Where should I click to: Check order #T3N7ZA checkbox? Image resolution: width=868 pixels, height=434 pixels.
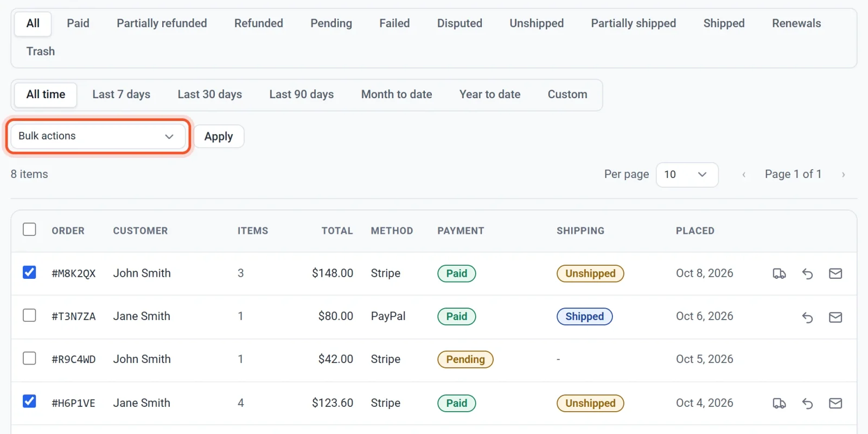(29, 315)
